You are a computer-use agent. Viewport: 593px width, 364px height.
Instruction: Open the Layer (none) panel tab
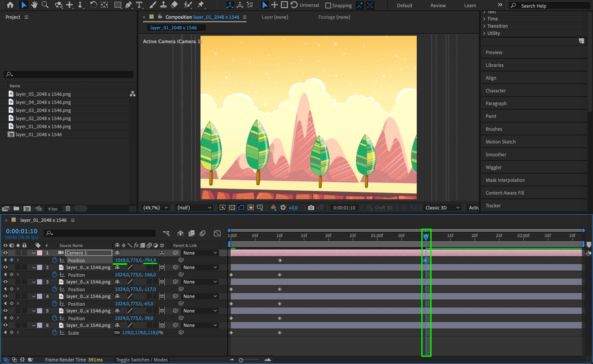(x=274, y=17)
